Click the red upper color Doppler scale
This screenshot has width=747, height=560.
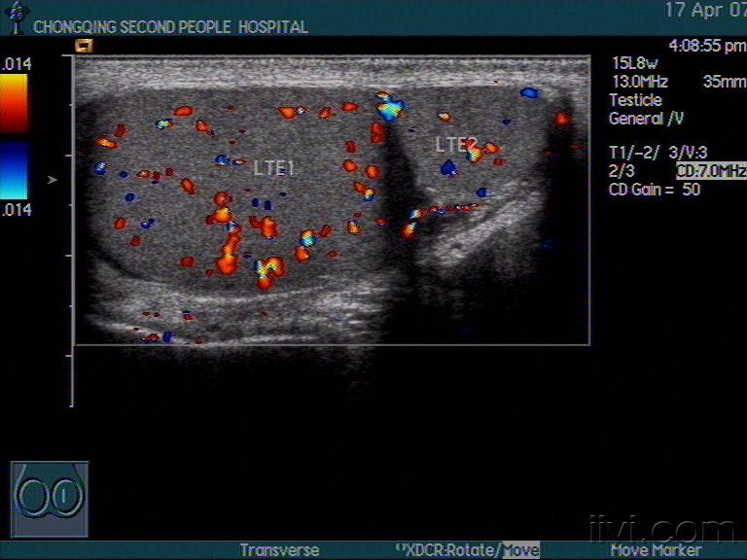point(15,103)
